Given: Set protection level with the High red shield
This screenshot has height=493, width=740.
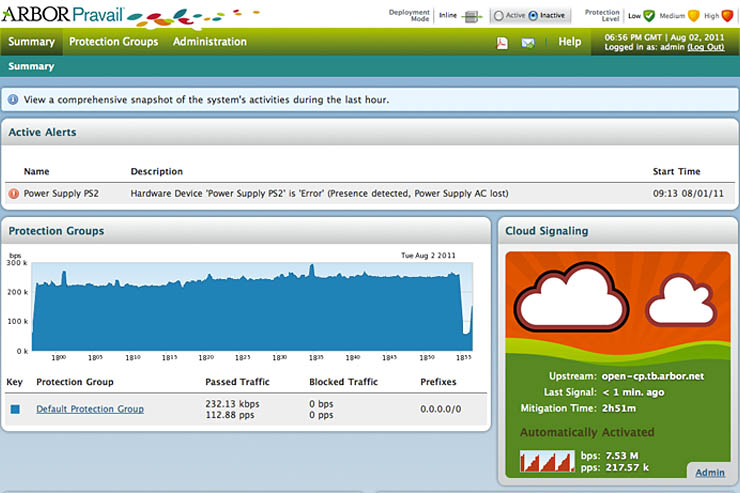Looking at the screenshot, I should point(726,16).
